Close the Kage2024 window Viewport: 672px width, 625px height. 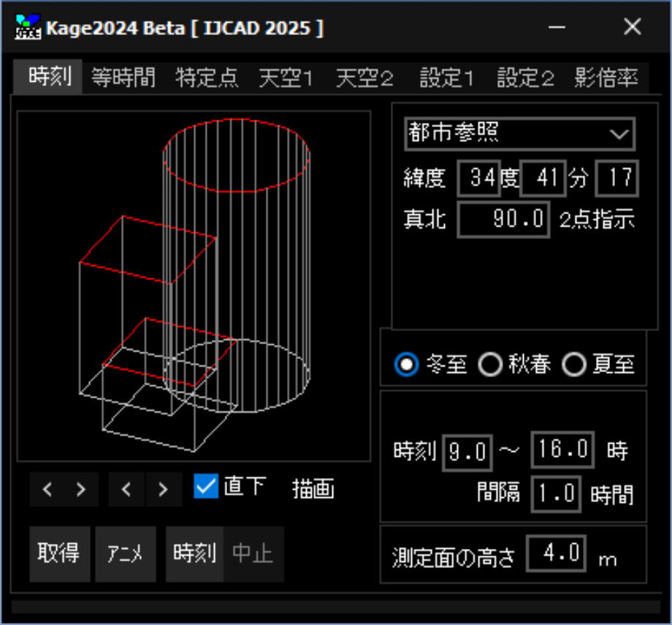pos(632,26)
